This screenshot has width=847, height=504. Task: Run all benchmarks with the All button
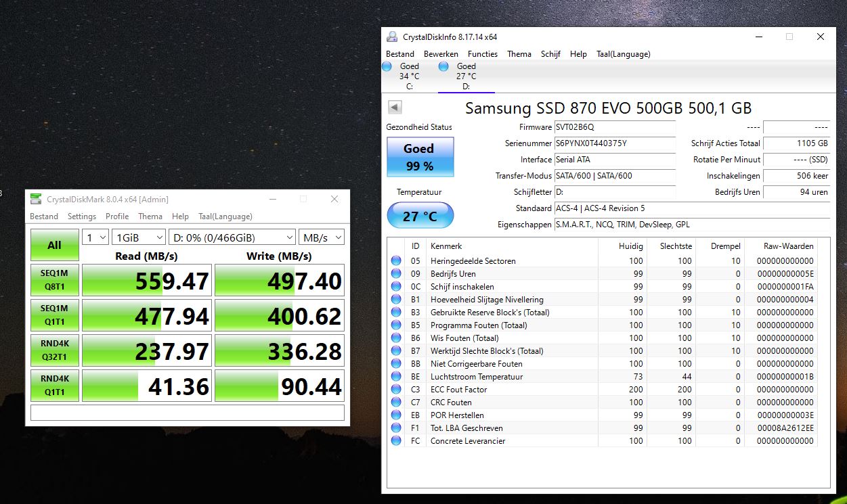tap(54, 245)
